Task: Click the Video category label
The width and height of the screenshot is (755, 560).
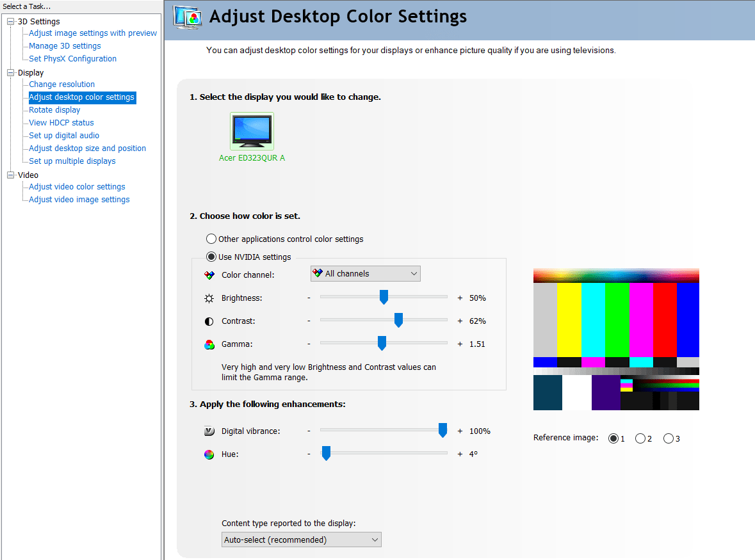Action: coord(28,175)
